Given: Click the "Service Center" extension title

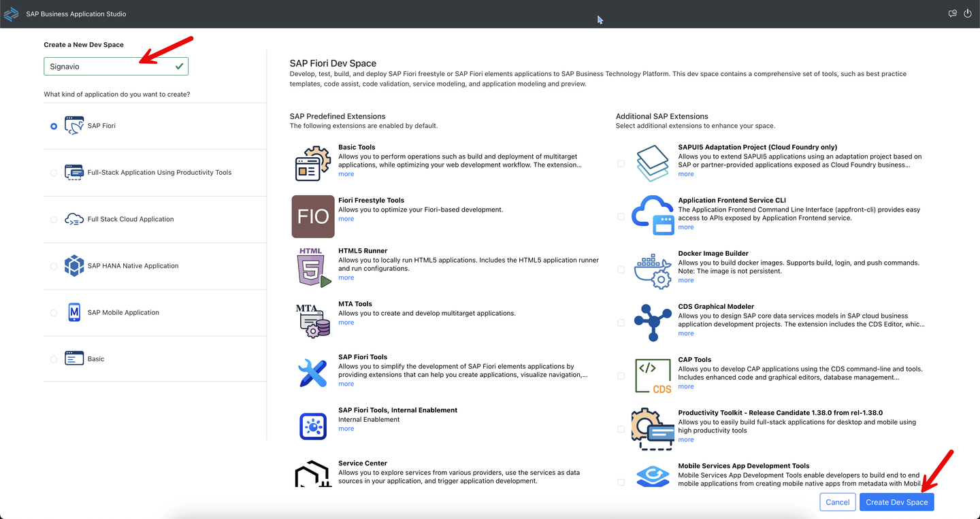Looking at the screenshot, I should pos(363,463).
